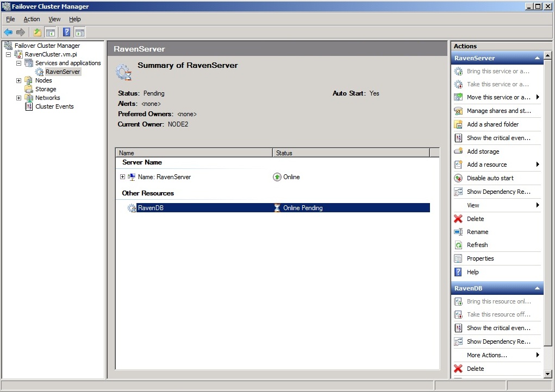
Task: Click Disable auto start action
Action: click(490, 178)
